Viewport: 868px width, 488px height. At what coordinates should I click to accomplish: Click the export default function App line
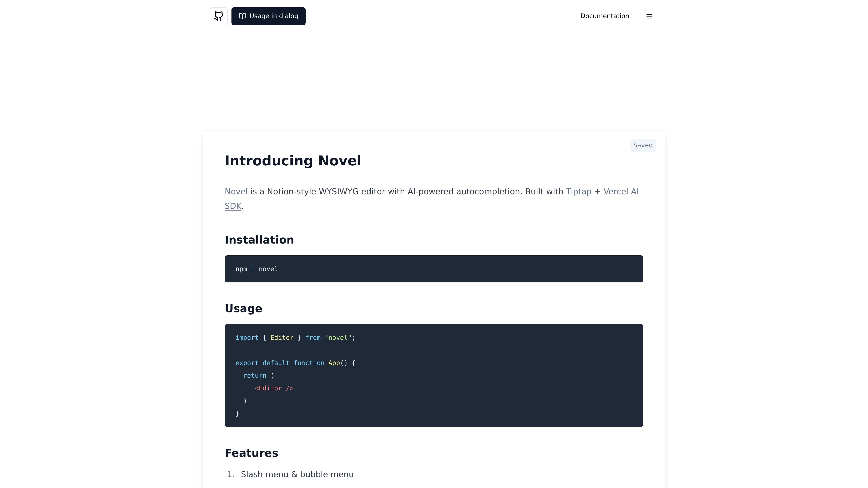tap(295, 363)
